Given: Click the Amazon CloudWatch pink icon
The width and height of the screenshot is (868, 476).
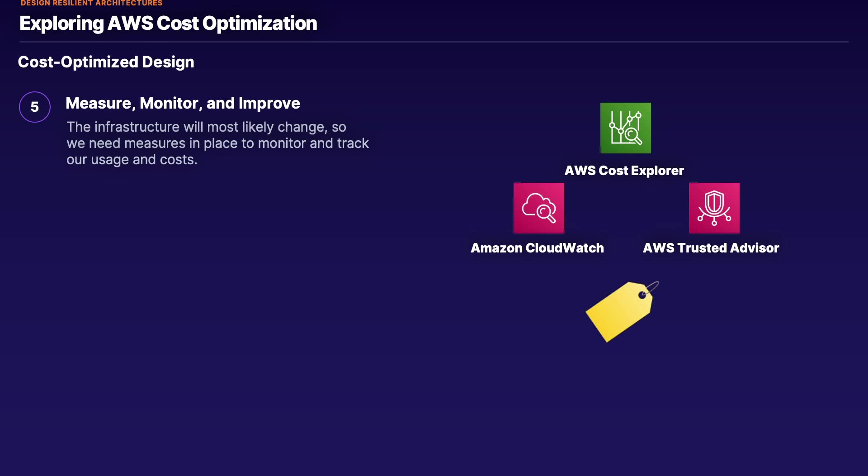Looking at the screenshot, I should (538, 208).
